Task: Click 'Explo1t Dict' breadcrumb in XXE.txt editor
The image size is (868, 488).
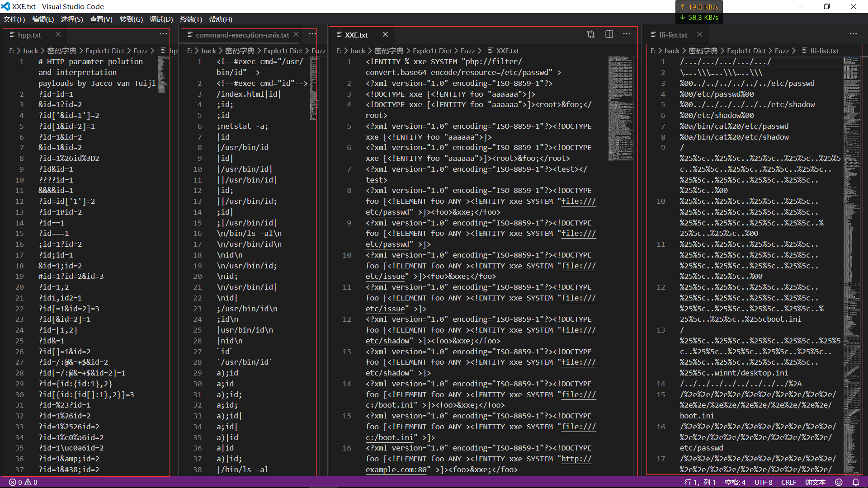Action: pyautogui.click(x=432, y=51)
